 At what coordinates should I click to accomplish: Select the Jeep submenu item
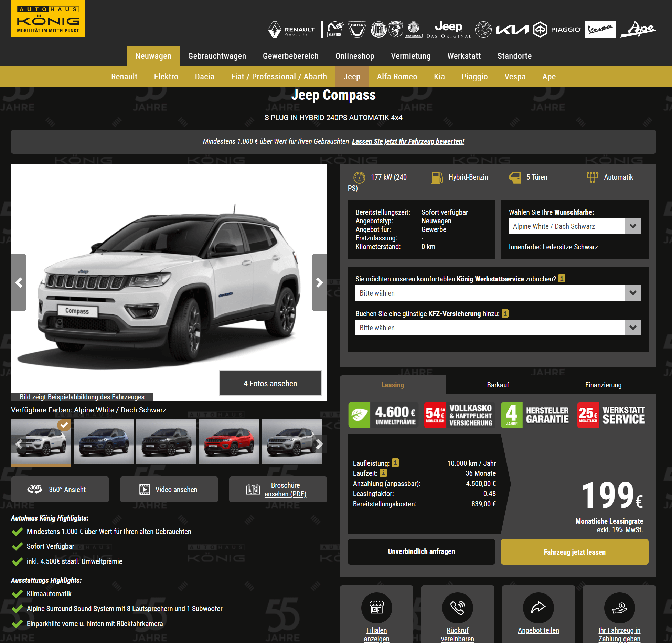coord(352,77)
